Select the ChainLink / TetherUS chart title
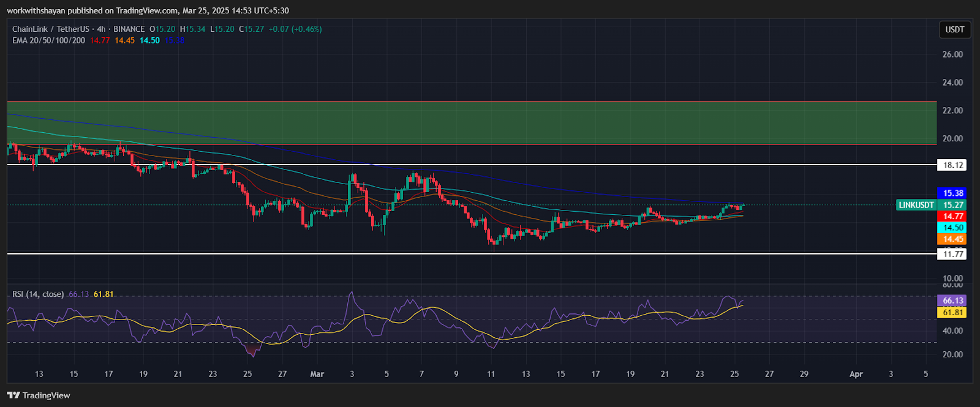The height and width of the screenshot is (407, 980). tap(51, 29)
